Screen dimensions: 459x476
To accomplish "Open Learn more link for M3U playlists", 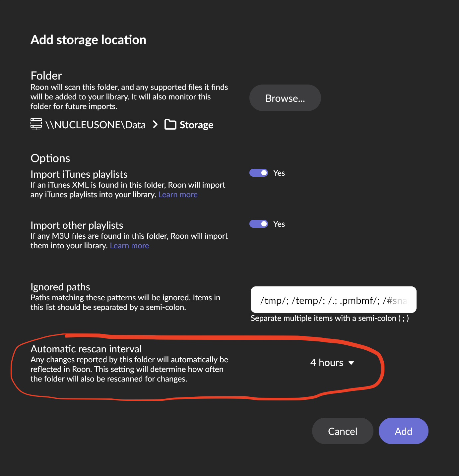I will click(129, 246).
